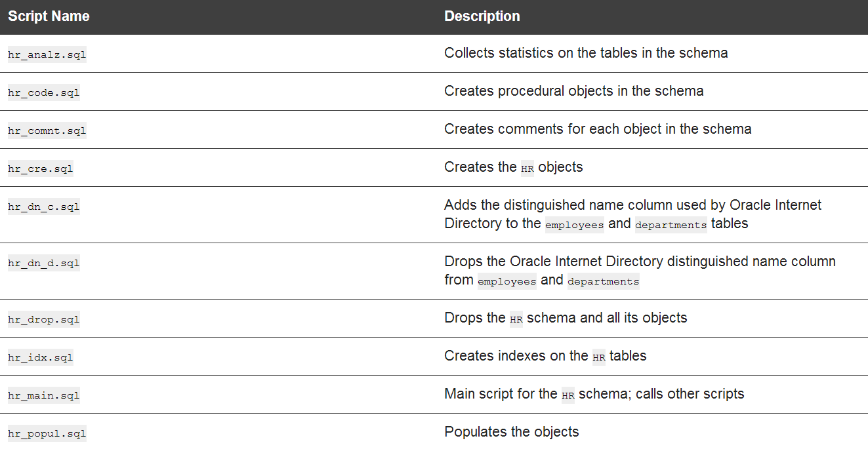This screenshot has height=451, width=868.
Task: Select hr_drop.sql script name
Action: point(43,319)
